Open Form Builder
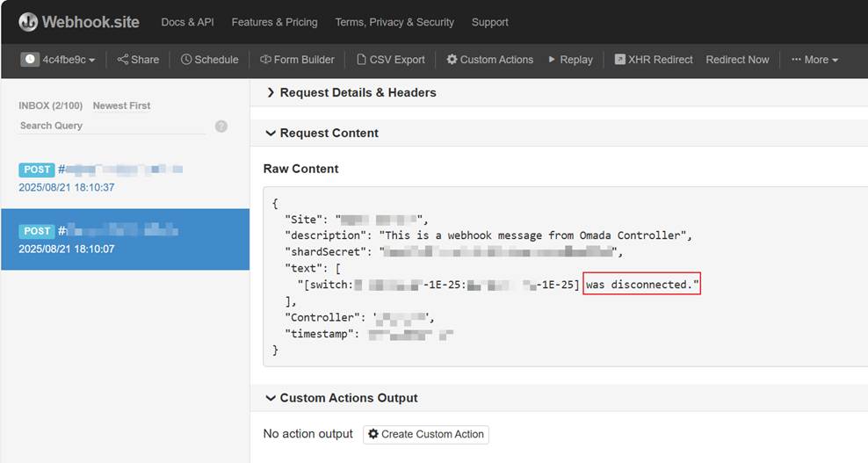Screen dimensions: 868x463 (x=297, y=59)
